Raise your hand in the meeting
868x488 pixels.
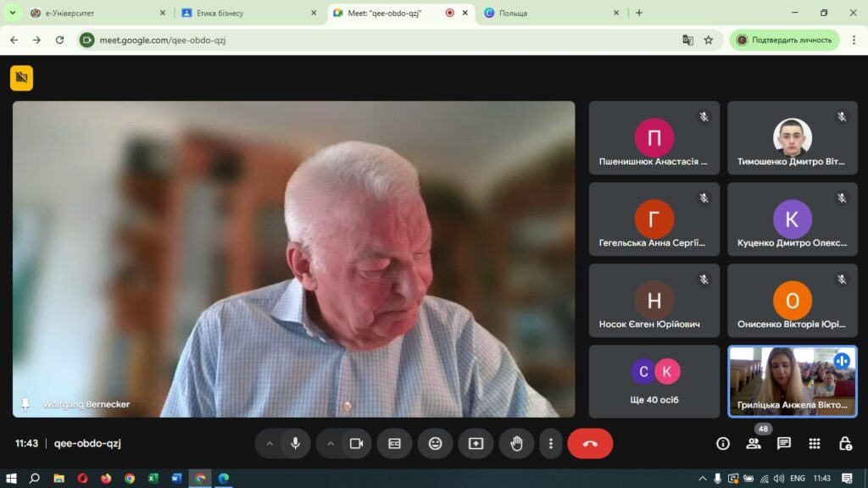516,443
